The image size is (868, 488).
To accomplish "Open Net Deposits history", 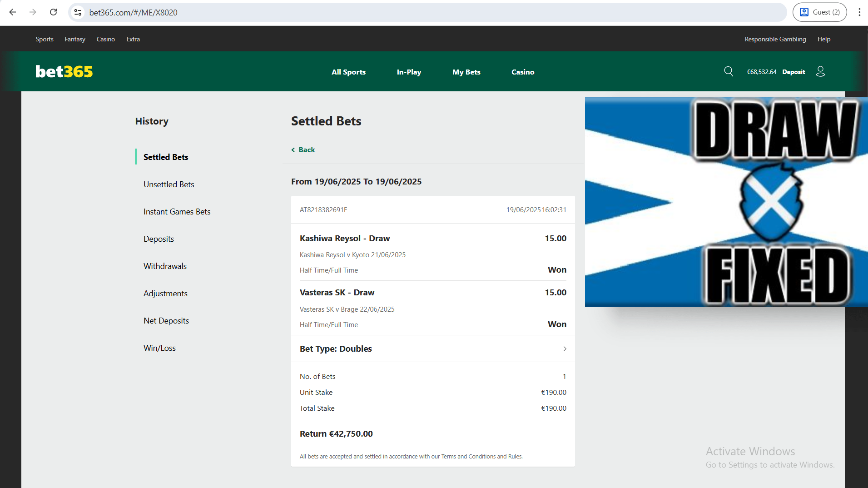I will pos(166,320).
